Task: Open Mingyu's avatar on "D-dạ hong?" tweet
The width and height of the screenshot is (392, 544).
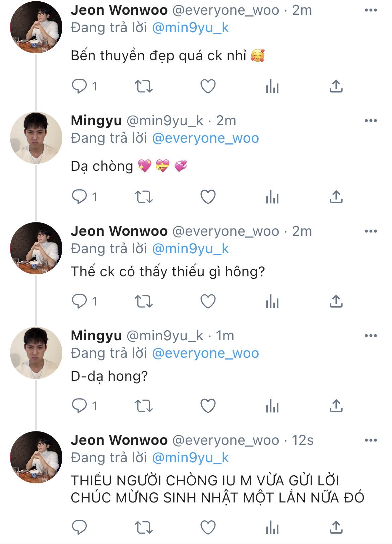Action: pos(36,353)
